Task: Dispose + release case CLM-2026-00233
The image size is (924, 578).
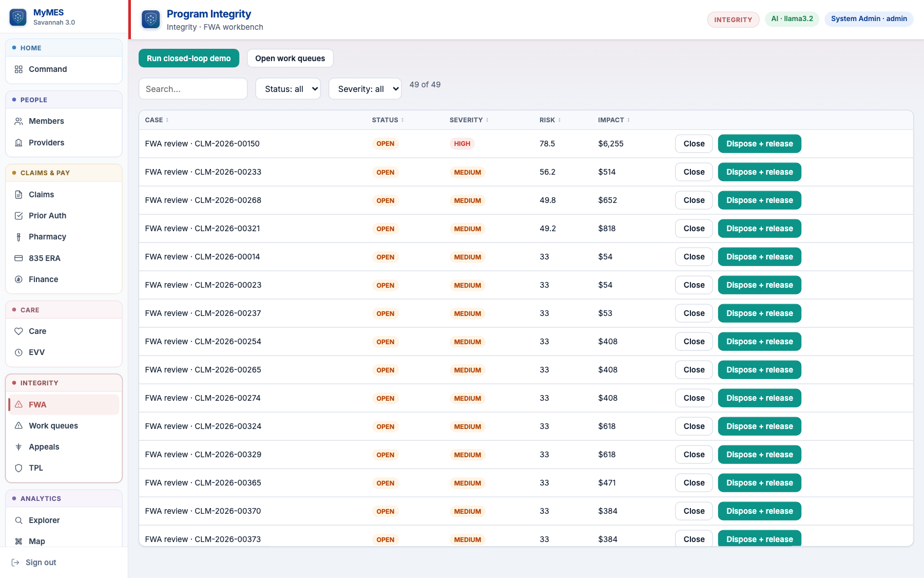Action: (x=759, y=172)
